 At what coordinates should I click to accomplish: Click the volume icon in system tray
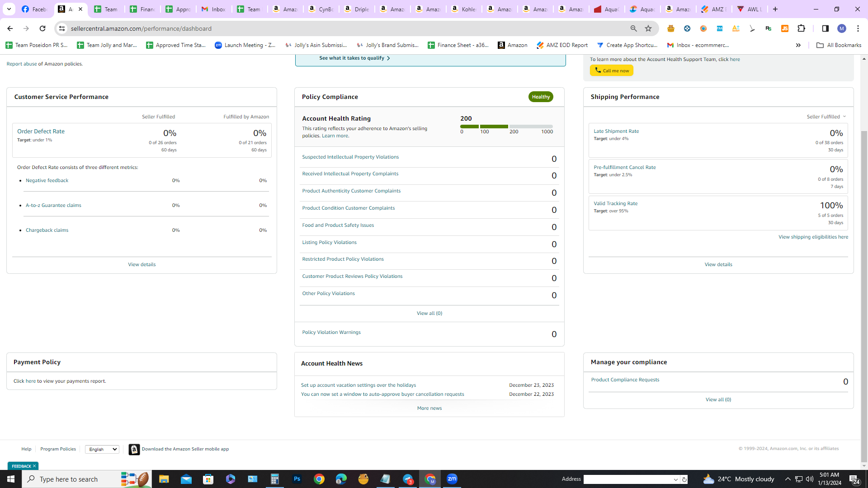pyautogui.click(x=810, y=479)
